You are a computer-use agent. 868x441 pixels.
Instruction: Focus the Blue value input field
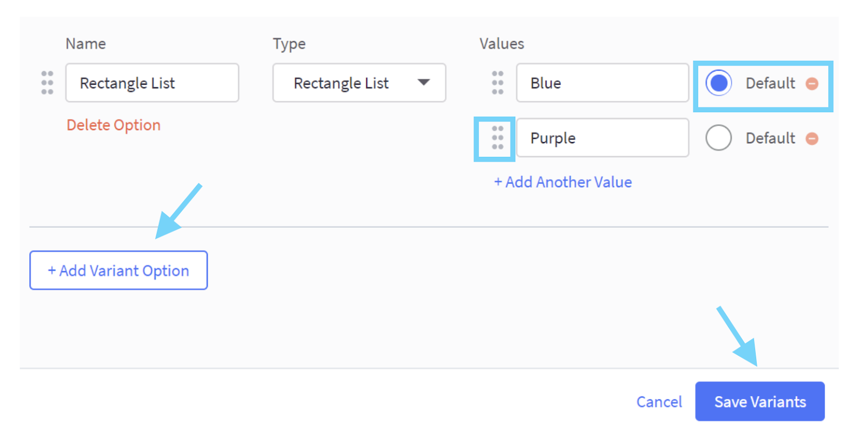pyautogui.click(x=603, y=83)
